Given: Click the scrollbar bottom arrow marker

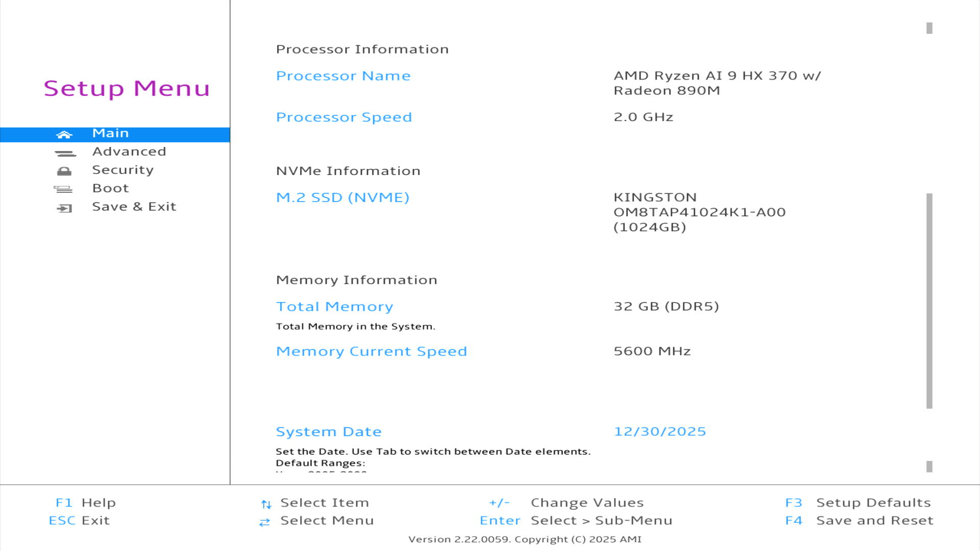Looking at the screenshot, I should 929,466.
